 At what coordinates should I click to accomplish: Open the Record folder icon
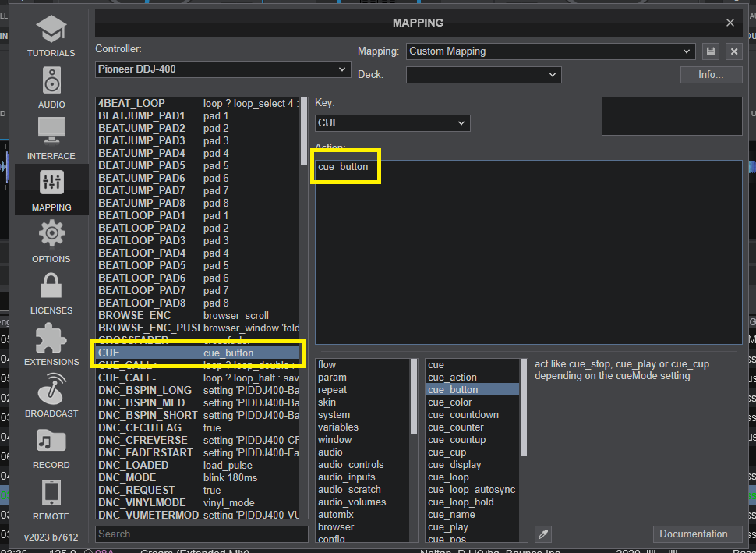pyautogui.click(x=51, y=440)
